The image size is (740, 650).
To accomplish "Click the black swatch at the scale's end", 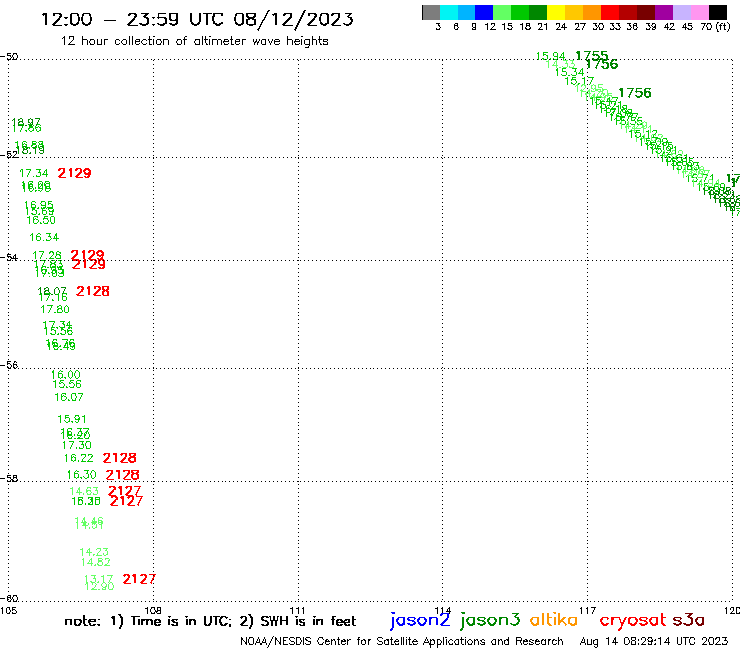I will point(718,12).
